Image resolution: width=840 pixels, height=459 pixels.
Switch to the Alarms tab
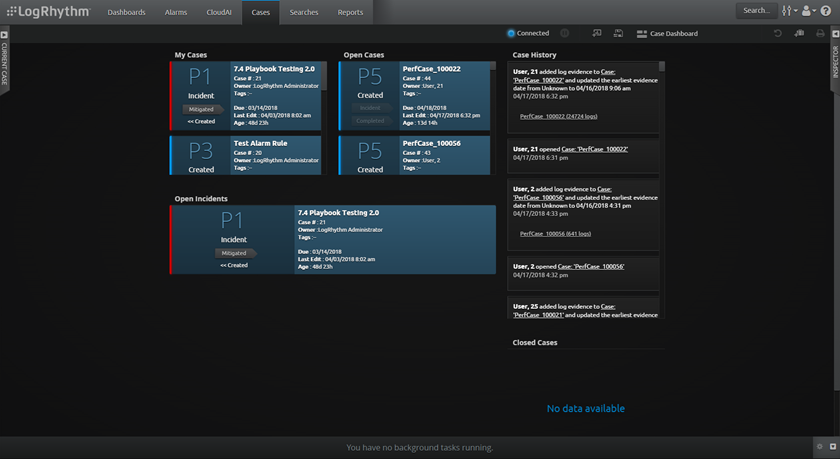(x=176, y=12)
